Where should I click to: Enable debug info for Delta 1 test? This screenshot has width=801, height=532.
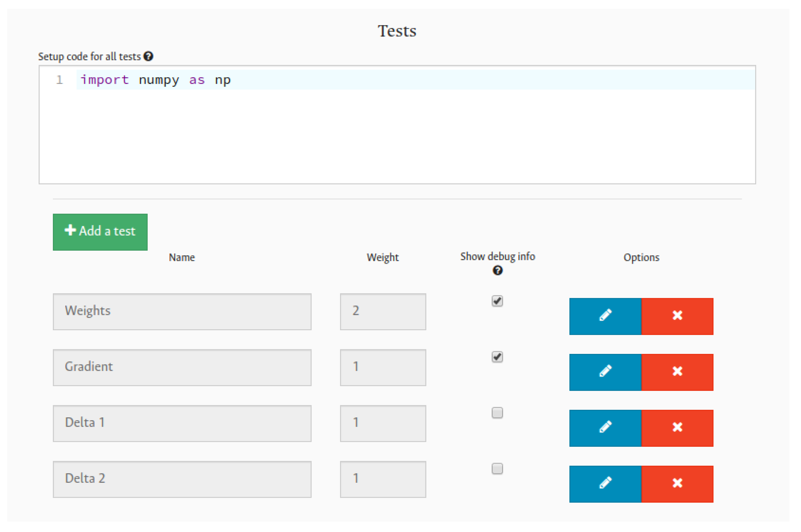[x=497, y=413]
